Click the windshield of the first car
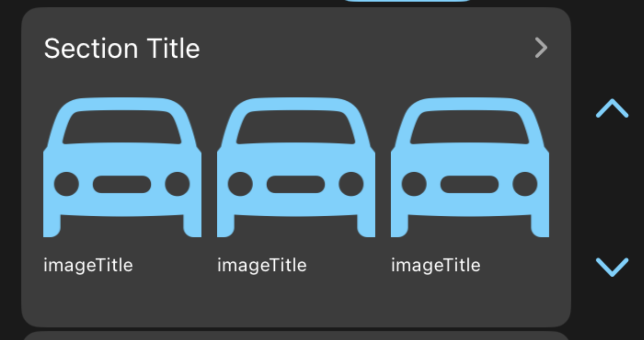 [x=122, y=127]
